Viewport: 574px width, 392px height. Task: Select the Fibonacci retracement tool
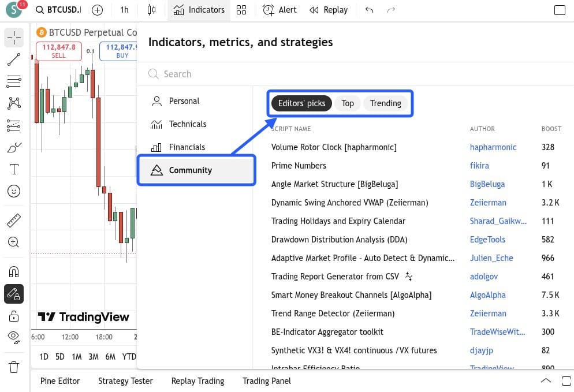click(x=14, y=81)
